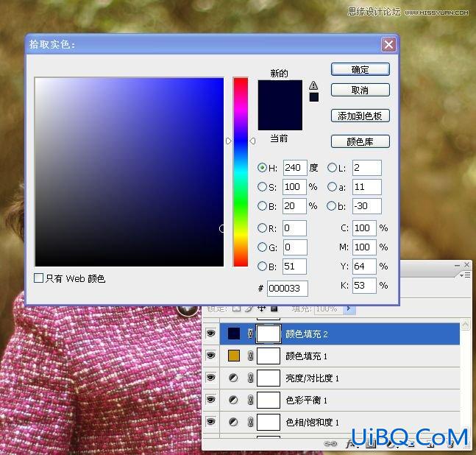Select the S saturation radio button
Screen dimensions: 476x455
(262, 186)
